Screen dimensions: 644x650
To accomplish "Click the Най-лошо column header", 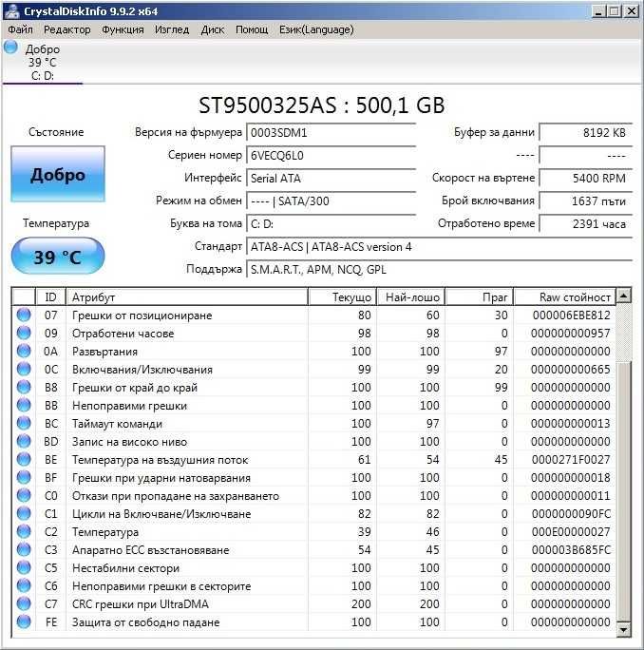I will tap(410, 296).
